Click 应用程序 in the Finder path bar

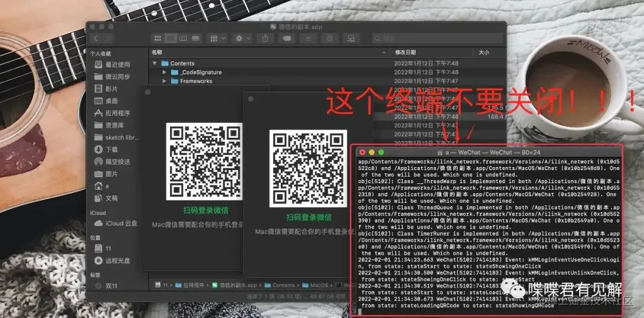(x=190, y=285)
